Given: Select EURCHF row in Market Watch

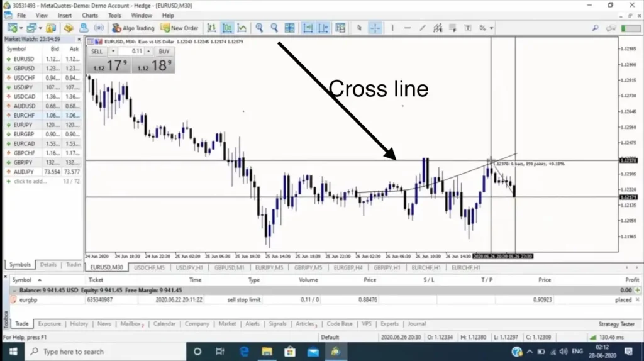Looking at the screenshot, I should pyautogui.click(x=43, y=115).
